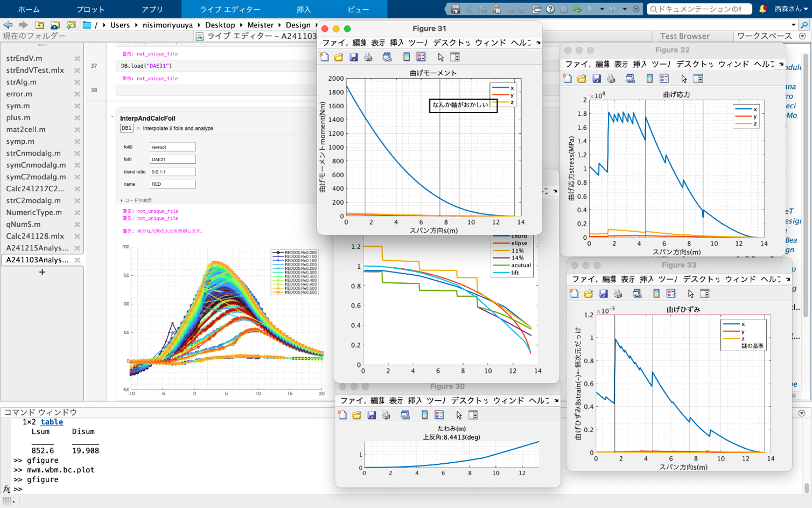Open the プロット tab
The image size is (812, 508).
(90, 9)
